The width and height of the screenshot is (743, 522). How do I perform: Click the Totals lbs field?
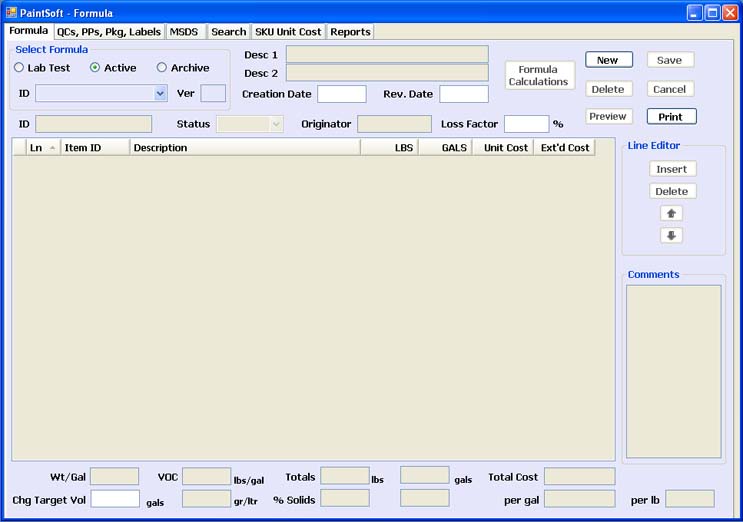click(x=345, y=476)
